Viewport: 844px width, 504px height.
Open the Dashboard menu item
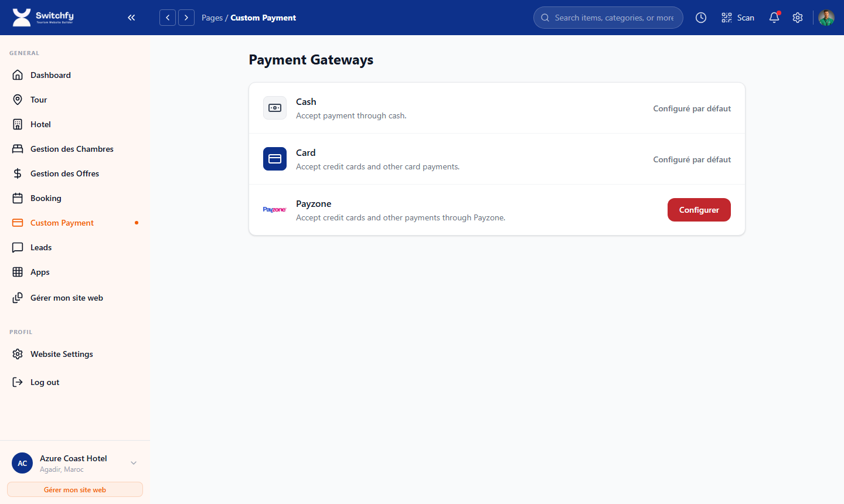point(50,75)
